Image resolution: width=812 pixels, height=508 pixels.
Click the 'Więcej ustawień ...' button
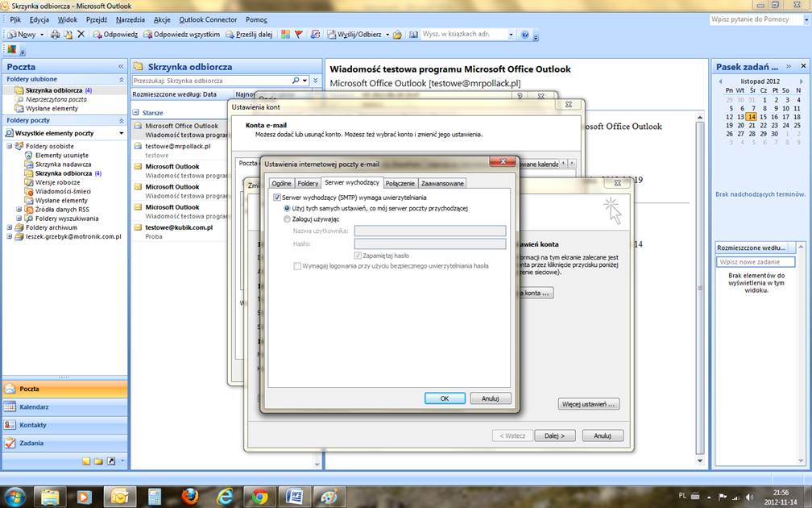588,404
